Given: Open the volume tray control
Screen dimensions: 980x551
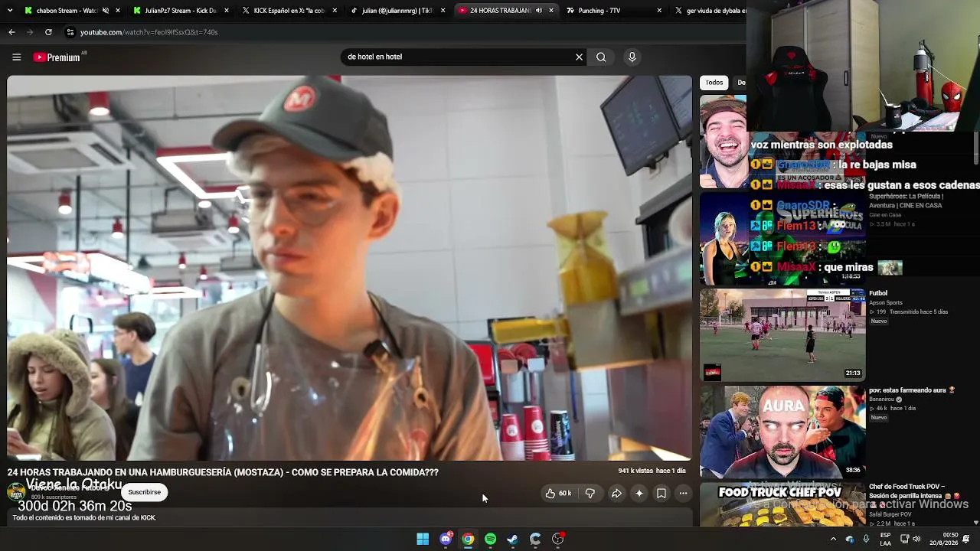Looking at the screenshot, I should pyautogui.click(x=916, y=539).
